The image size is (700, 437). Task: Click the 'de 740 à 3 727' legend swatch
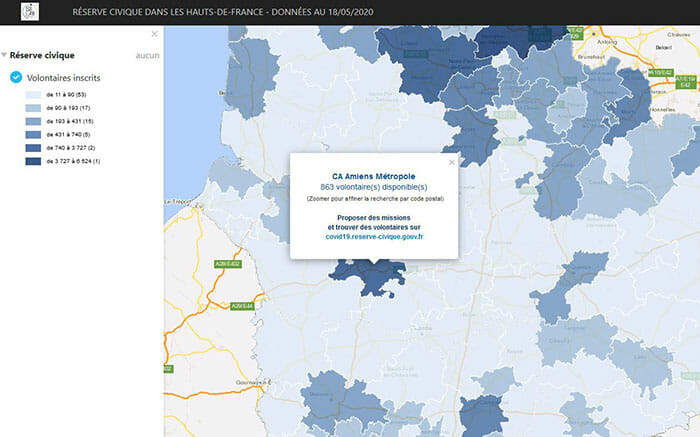pos(34,147)
